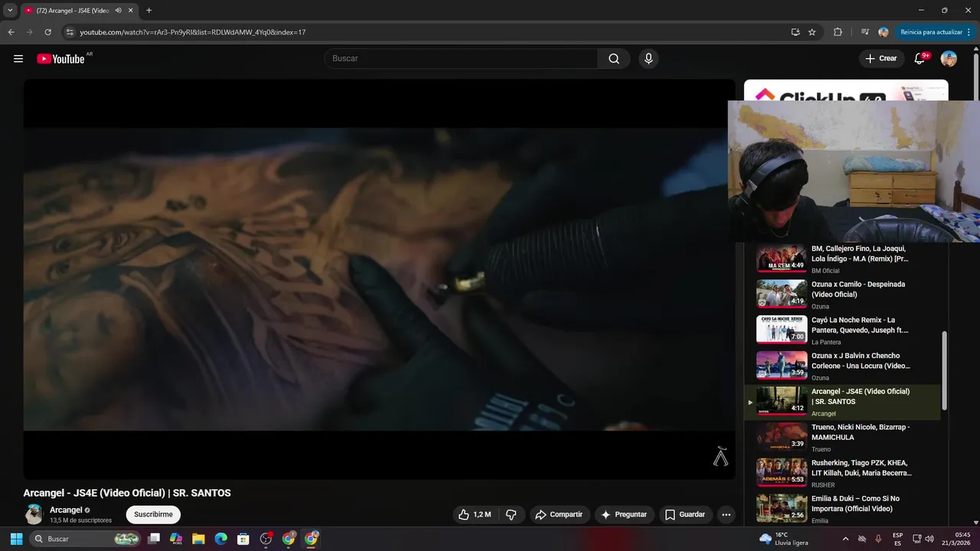980x551 pixels.
Task: Click the Compartir share button
Action: (559, 515)
